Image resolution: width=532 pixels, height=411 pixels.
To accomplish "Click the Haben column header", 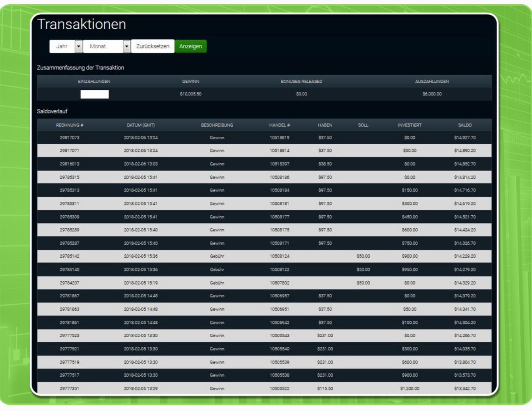I will point(325,125).
